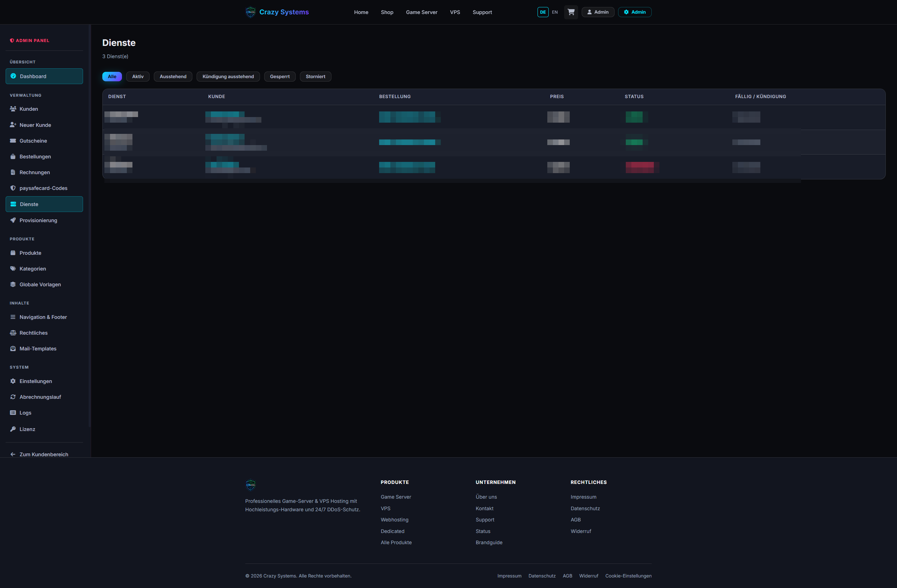Select the Alle filter tab
This screenshot has width=897, height=588.
pos(112,76)
